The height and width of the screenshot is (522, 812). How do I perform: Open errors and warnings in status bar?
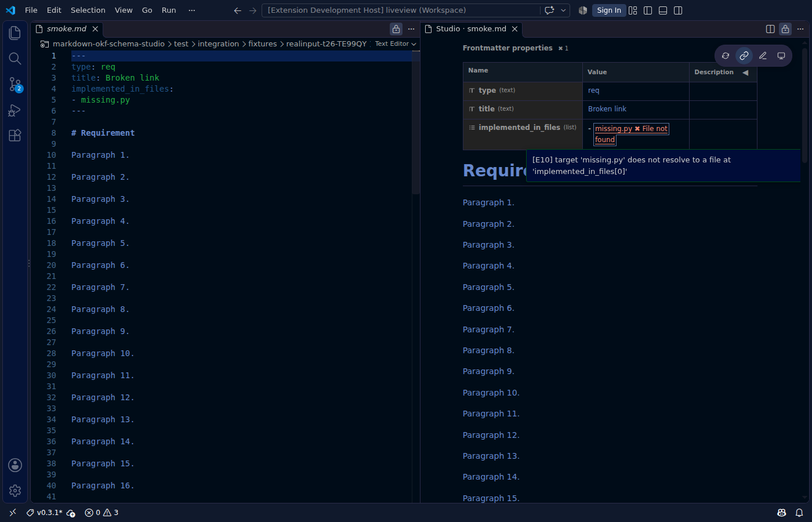[101, 513]
